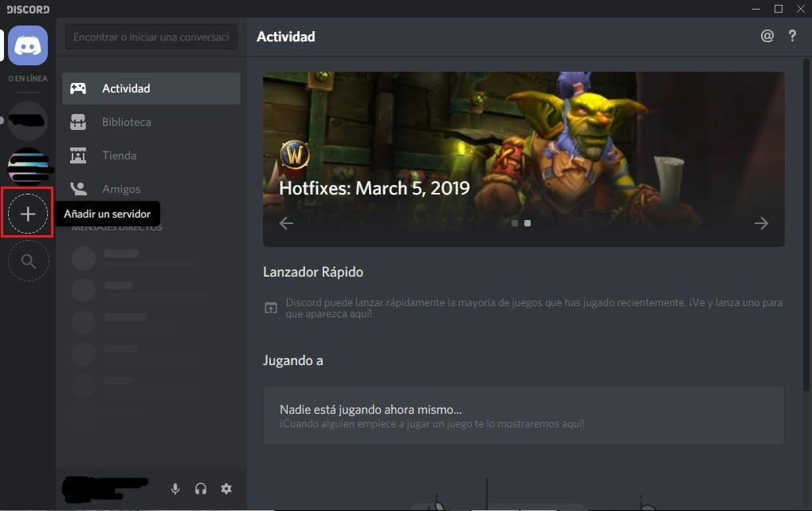Open the Discord home button
The width and height of the screenshot is (812, 511).
click(x=28, y=45)
